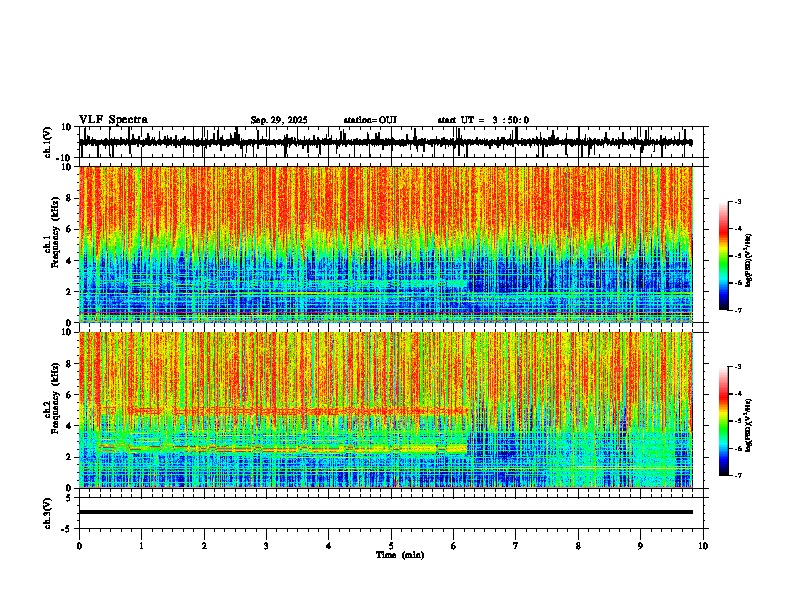Click the time axis tick label "5"
This screenshot has width=792, height=612.
pos(391,546)
